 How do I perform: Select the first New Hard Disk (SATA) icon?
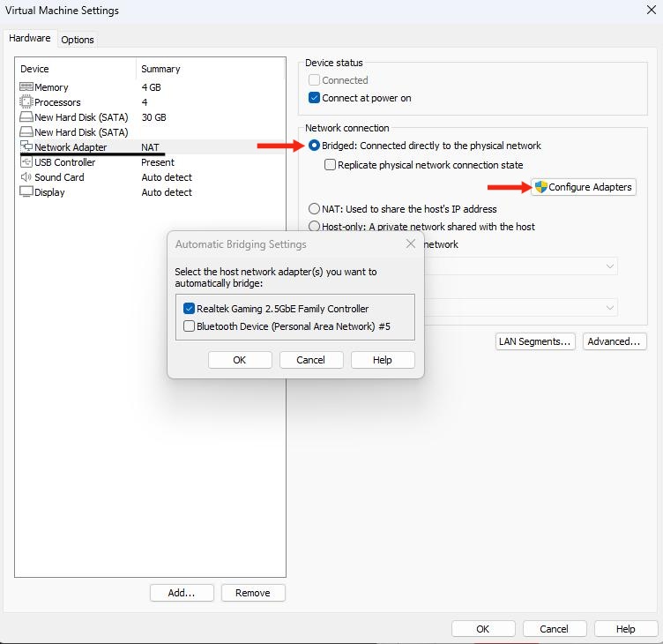point(26,117)
